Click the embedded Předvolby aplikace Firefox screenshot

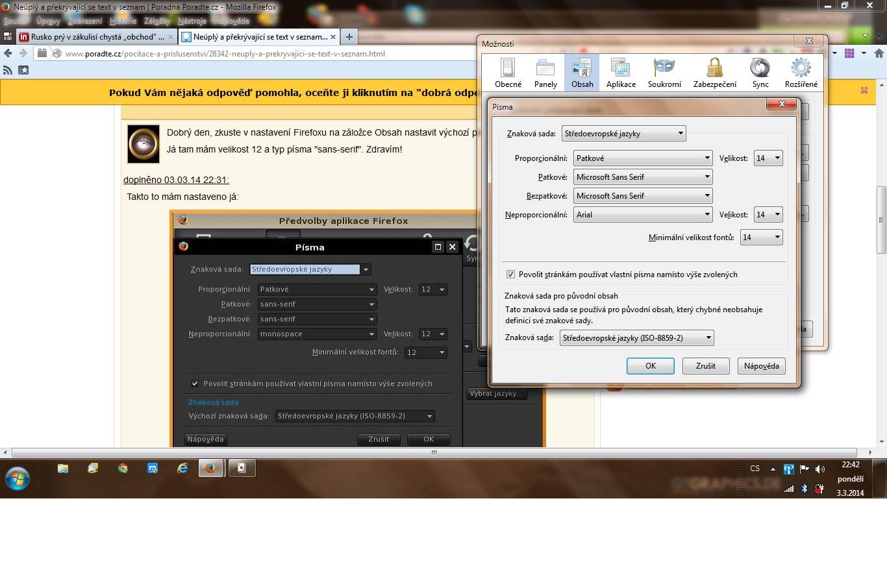[x=358, y=328]
